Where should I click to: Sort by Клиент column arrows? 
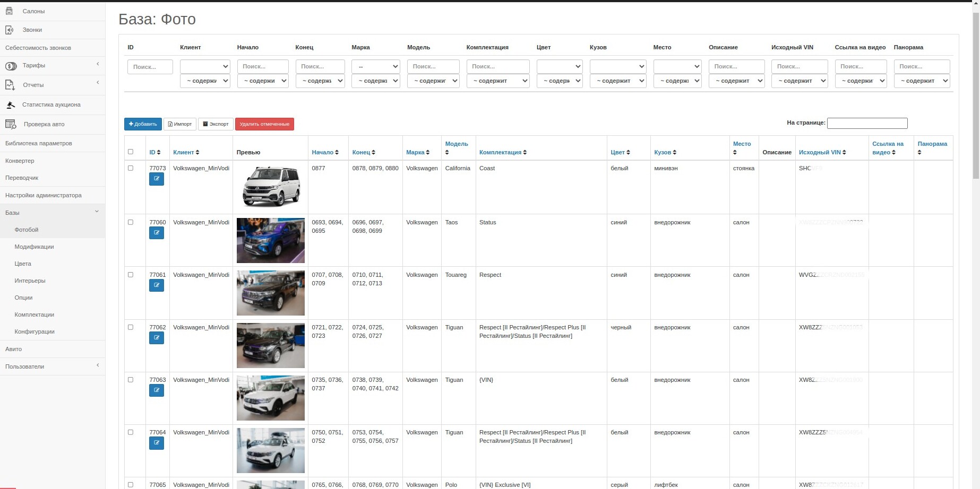coord(197,153)
